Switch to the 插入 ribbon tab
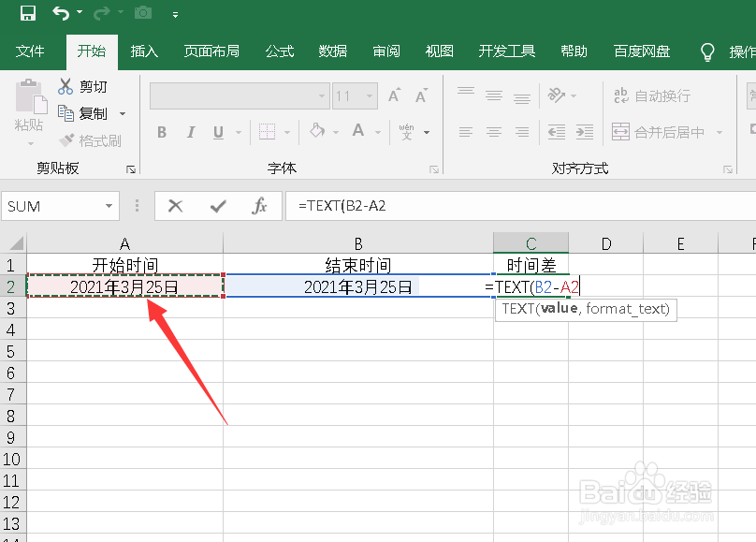The width and height of the screenshot is (756, 542). pos(144,51)
